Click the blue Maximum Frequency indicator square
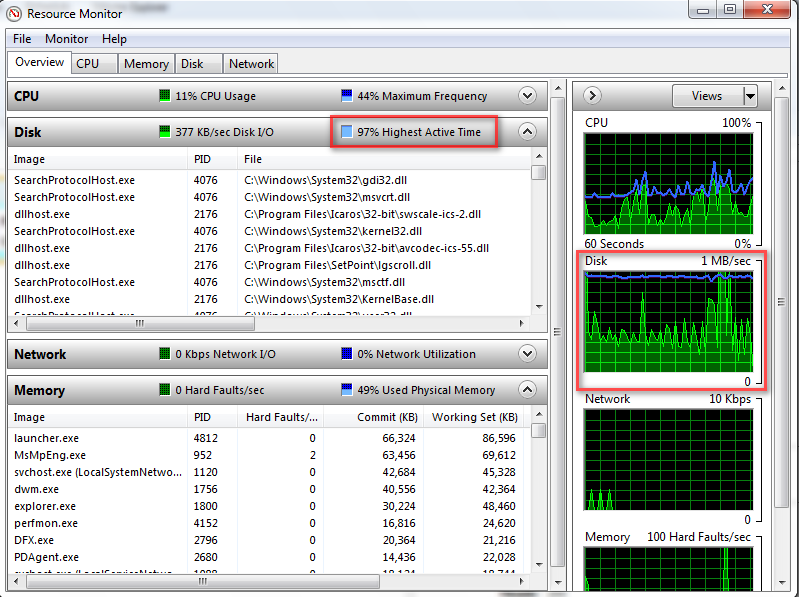This screenshot has width=799, height=597. pyautogui.click(x=347, y=95)
